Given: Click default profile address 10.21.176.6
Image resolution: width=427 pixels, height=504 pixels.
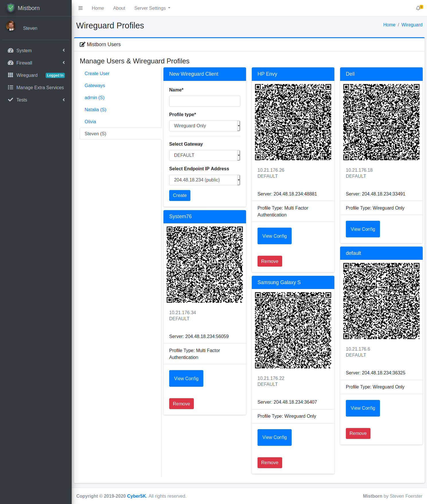Looking at the screenshot, I should coord(358,349).
